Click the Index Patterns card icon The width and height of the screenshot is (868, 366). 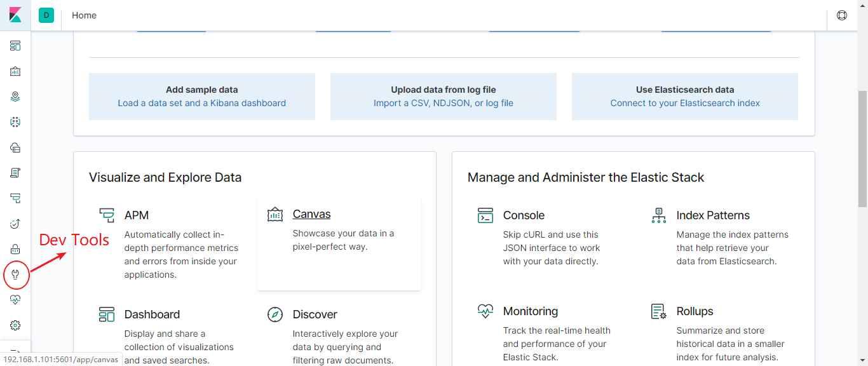click(x=659, y=215)
